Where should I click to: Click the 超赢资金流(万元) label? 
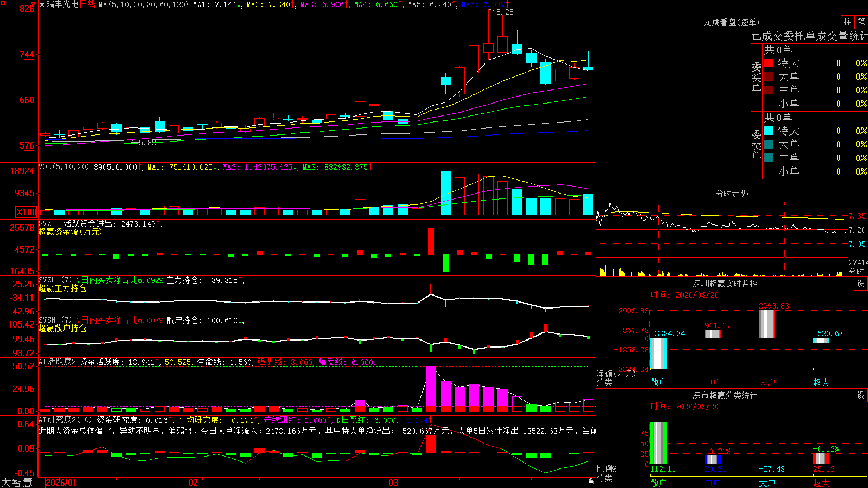click(70, 232)
